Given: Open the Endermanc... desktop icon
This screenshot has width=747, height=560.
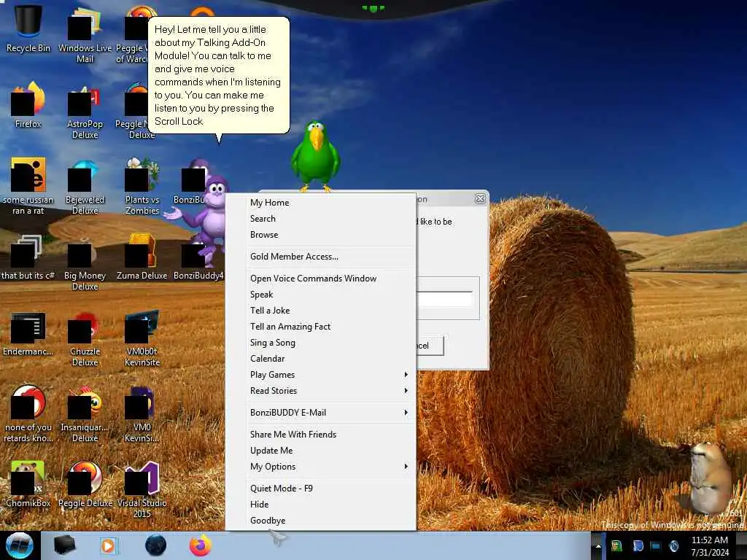Looking at the screenshot, I should (28, 333).
